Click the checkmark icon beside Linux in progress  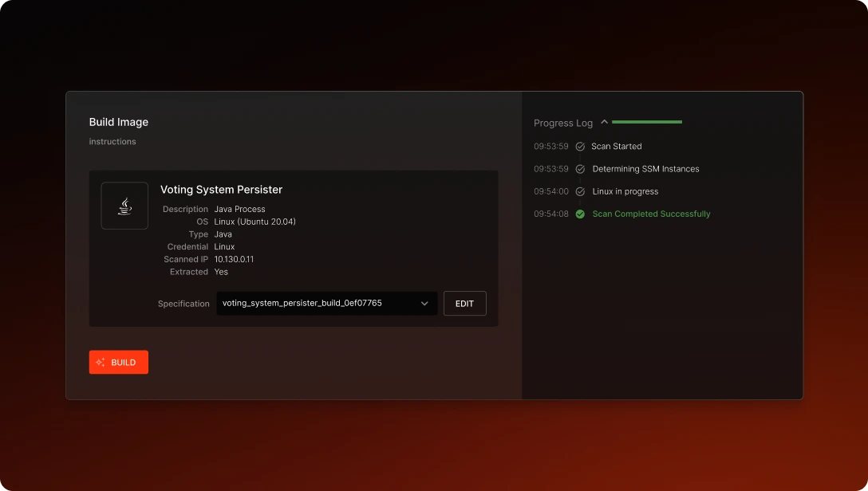coord(579,191)
